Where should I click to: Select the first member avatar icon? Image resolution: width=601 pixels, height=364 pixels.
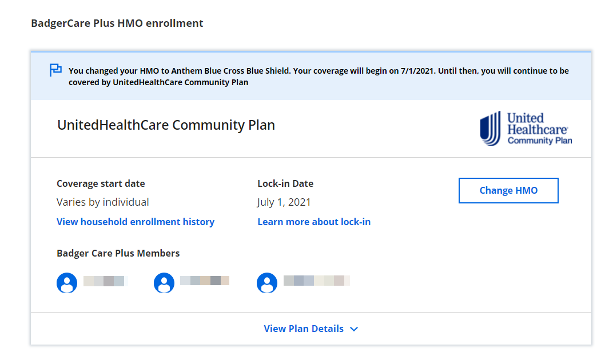click(67, 282)
